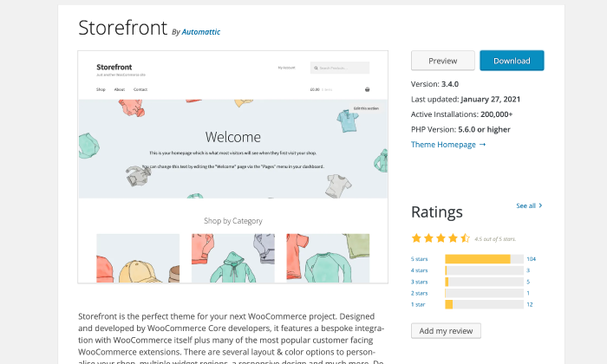Open the 3 stars reviews link

tap(419, 282)
